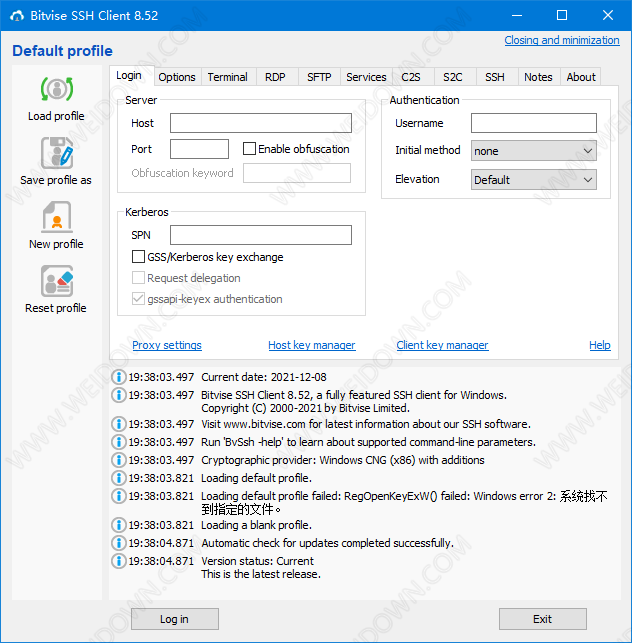Open Closing and minimization link

point(562,40)
